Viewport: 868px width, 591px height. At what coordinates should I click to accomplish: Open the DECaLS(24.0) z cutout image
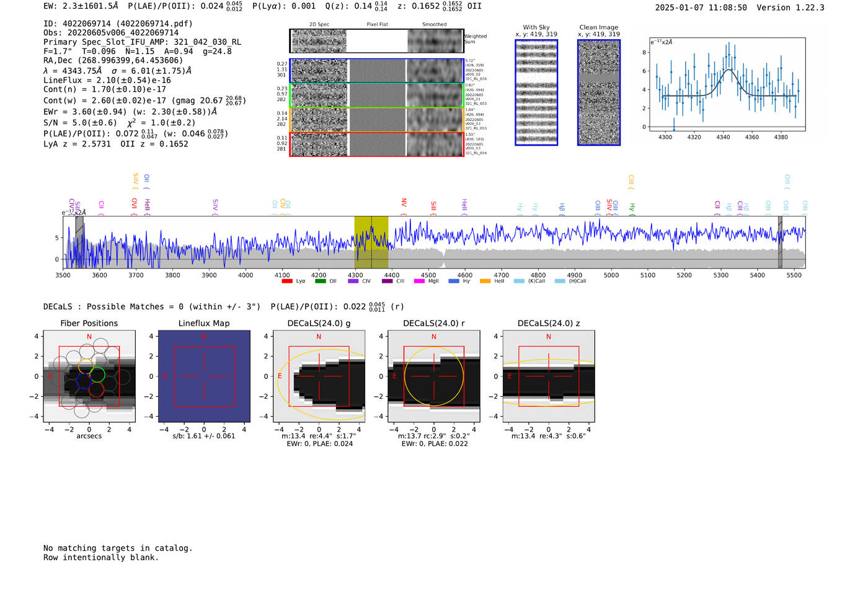[549, 376]
